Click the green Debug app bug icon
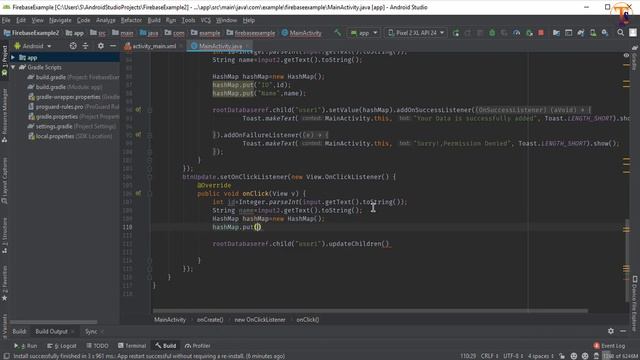Screen dimensions: 640x360 coord(492,33)
